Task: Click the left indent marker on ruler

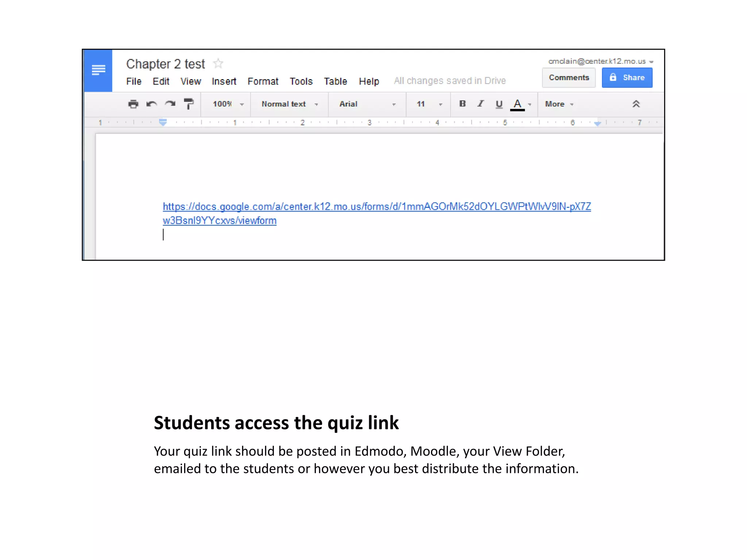Action: [163, 122]
